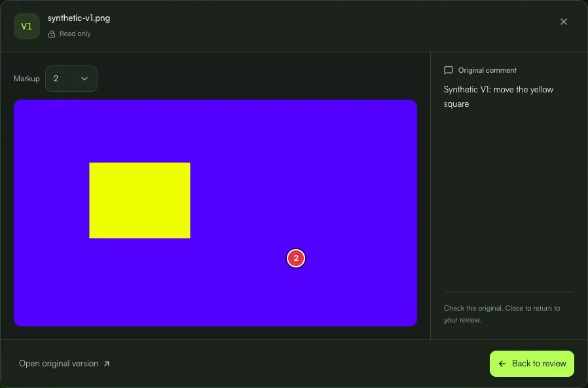Close the synthetic-v1.png dialog
Viewport: 588px width, 388px height.
click(x=563, y=22)
